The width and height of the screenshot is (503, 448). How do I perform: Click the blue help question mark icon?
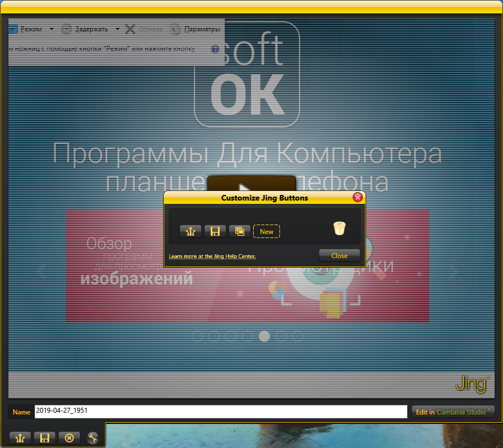215,49
